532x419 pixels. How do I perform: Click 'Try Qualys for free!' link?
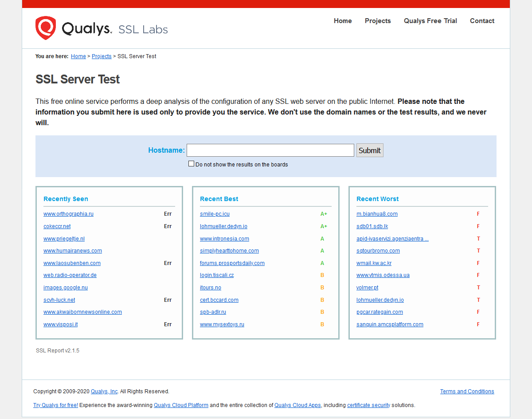(56, 405)
